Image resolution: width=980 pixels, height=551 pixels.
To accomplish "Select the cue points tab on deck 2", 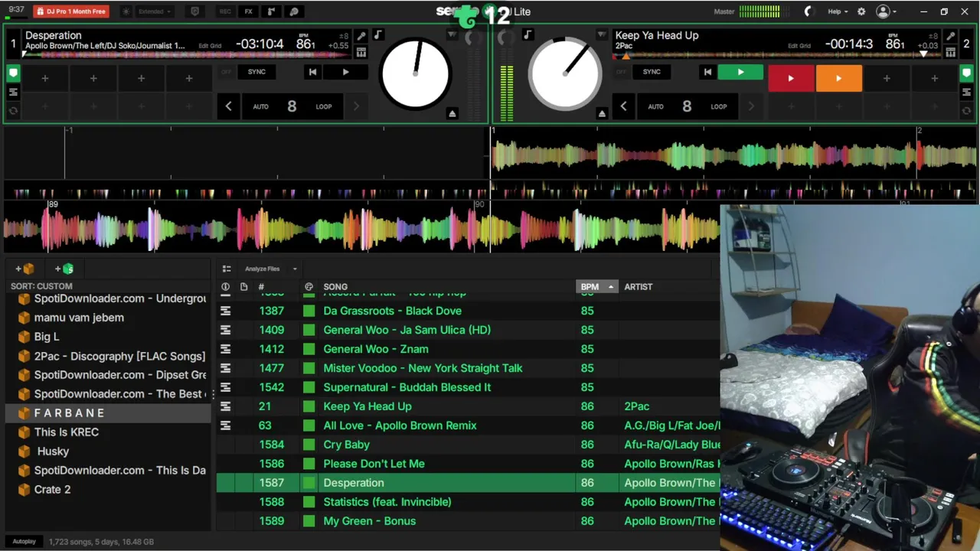I will [x=966, y=73].
